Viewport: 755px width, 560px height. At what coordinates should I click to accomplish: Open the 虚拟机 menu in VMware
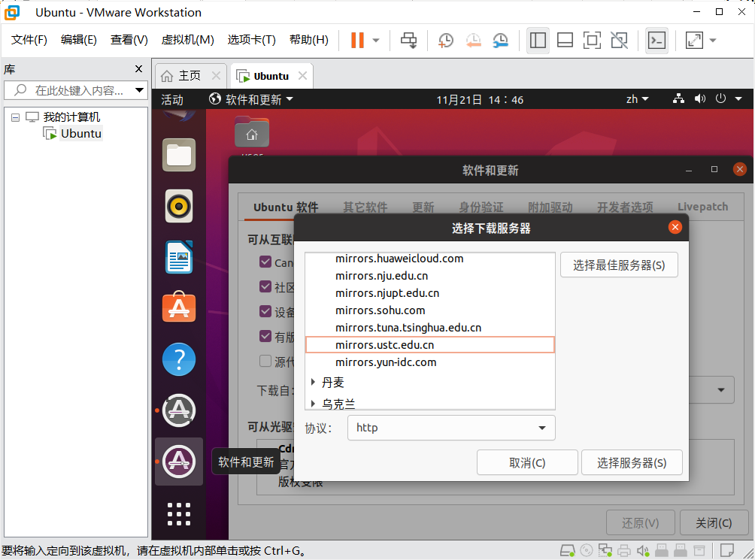[x=186, y=39]
